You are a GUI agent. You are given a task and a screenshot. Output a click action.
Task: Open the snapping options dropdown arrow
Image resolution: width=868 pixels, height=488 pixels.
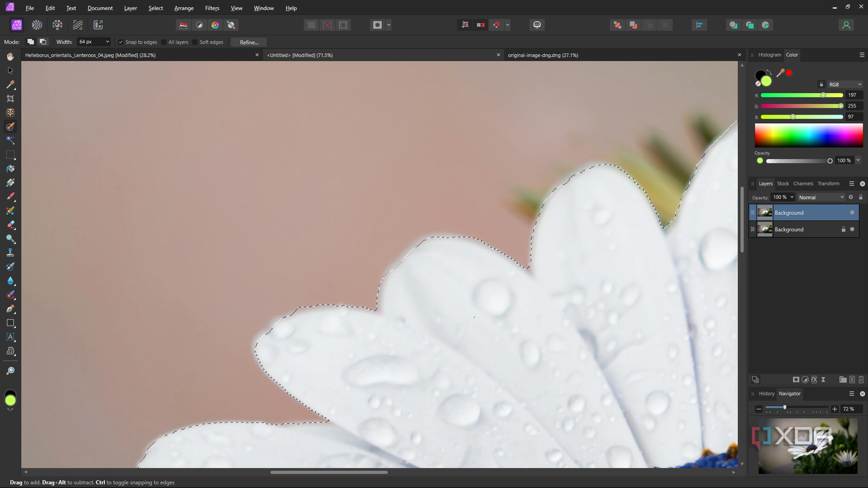point(507,25)
